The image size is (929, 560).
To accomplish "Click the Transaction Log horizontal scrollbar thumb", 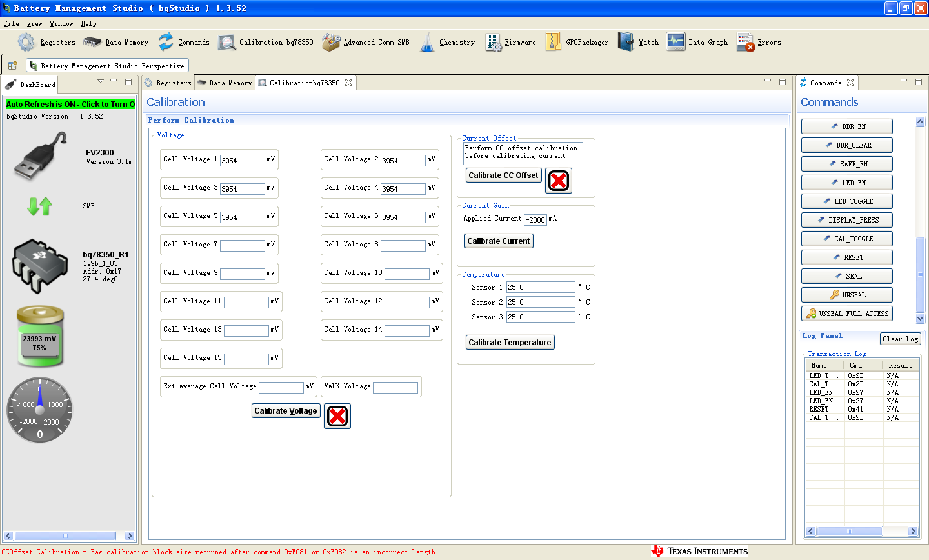I will tap(850, 532).
